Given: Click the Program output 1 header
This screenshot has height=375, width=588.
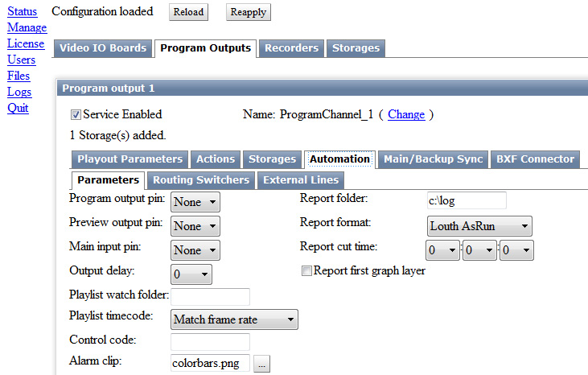Looking at the screenshot, I should 323,89.
